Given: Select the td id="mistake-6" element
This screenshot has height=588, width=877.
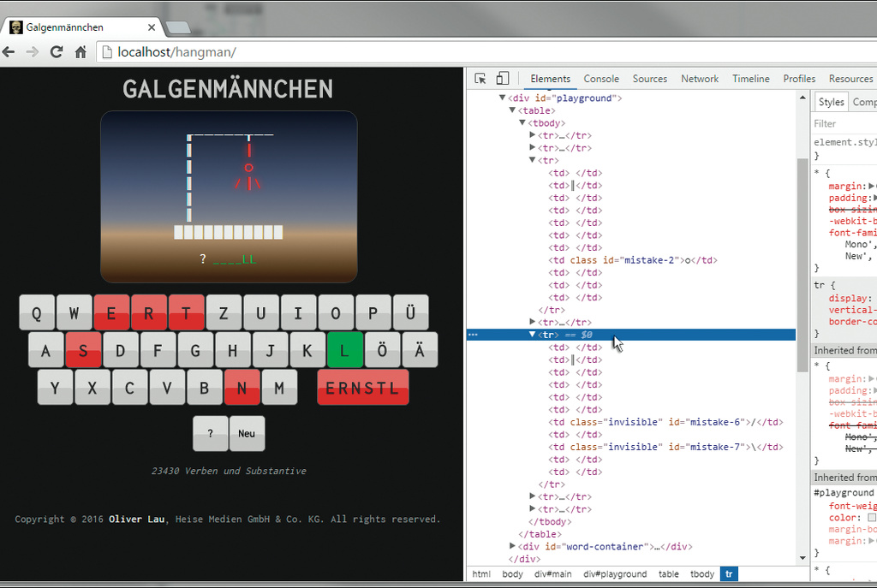Looking at the screenshot, I should [665, 422].
